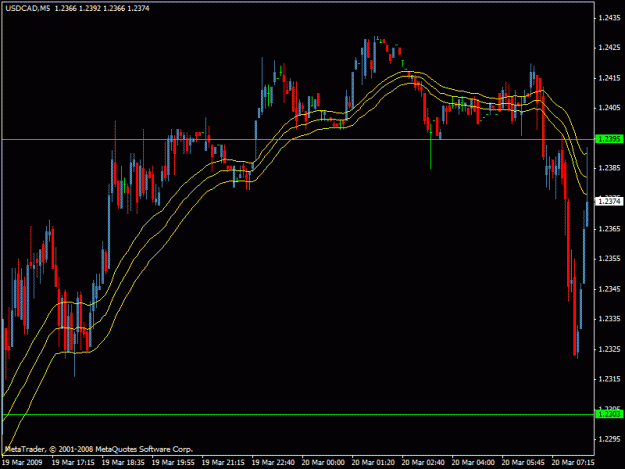Click the 19 Mar 17:15 time label
625x469 pixels.
pos(73,463)
